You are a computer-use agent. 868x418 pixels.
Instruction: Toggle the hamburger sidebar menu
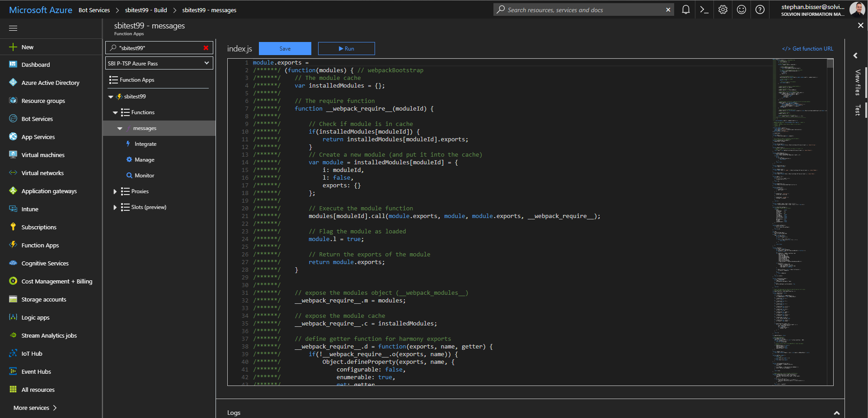pyautogui.click(x=13, y=28)
